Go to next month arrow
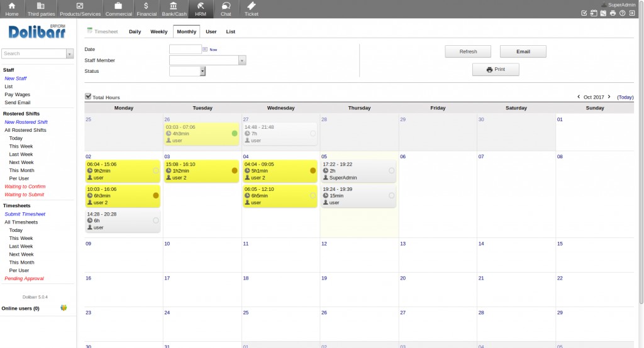 point(609,97)
